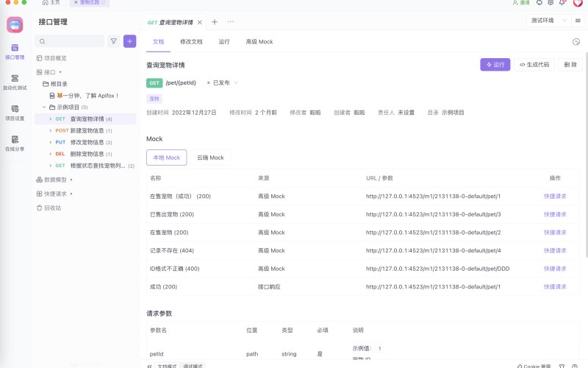Switch to the 高级 Mock tab
Screen dimensions: 588x368
click(259, 42)
